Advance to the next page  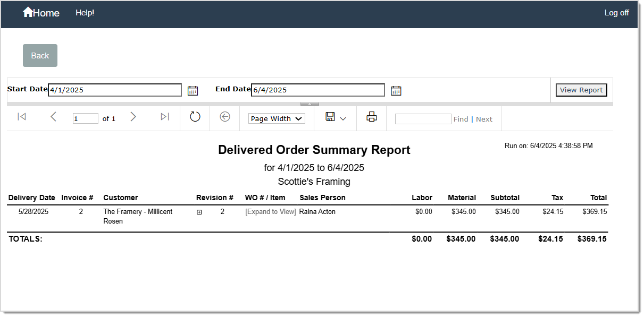[133, 117]
